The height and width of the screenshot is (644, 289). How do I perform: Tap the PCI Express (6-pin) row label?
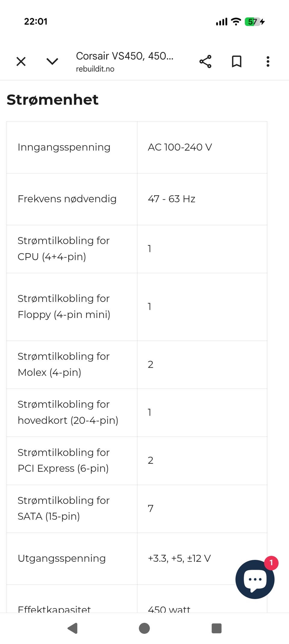click(x=64, y=460)
